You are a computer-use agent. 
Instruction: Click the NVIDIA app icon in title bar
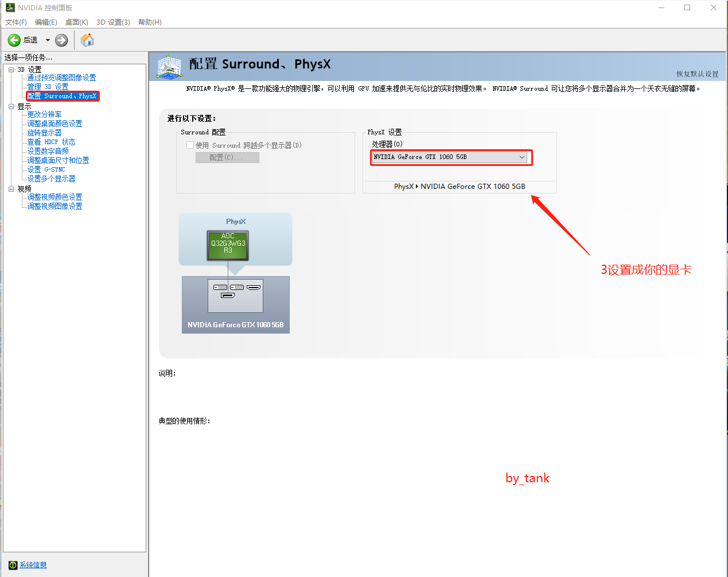click(10, 7)
